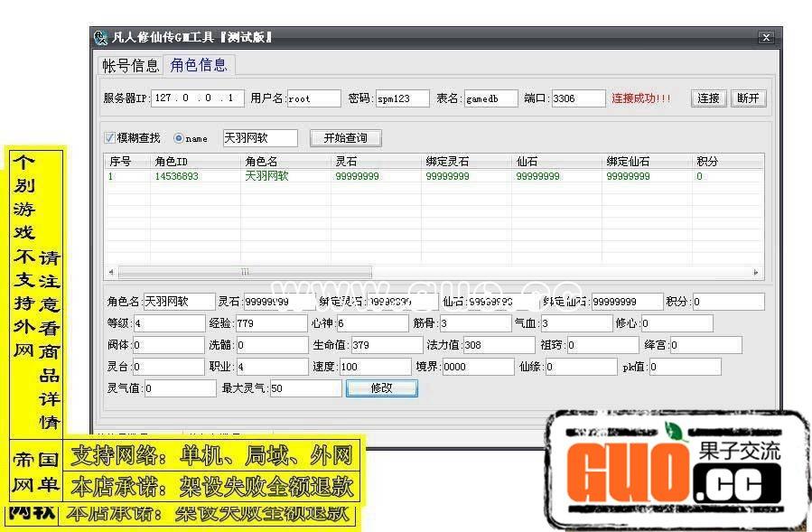Click the 气血 field
Image resolution: width=812 pixels, height=532 pixels.
pos(577,323)
